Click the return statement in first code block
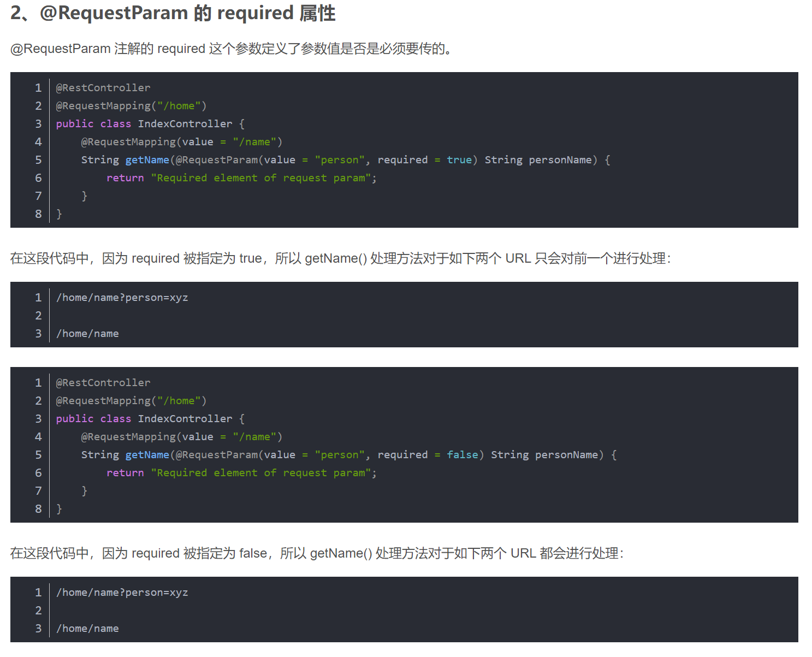The height and width of the screenshot is (657, 812). [241, 177]
